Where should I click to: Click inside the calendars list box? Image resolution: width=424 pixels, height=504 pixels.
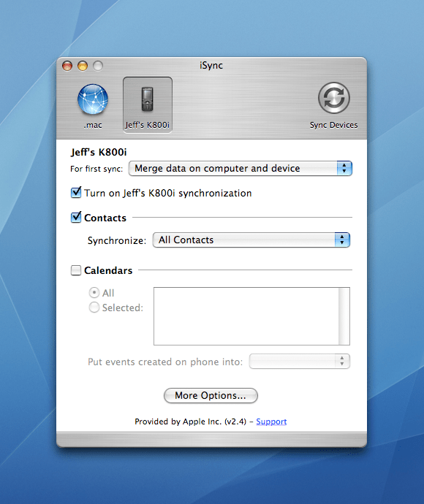(246, 316)
